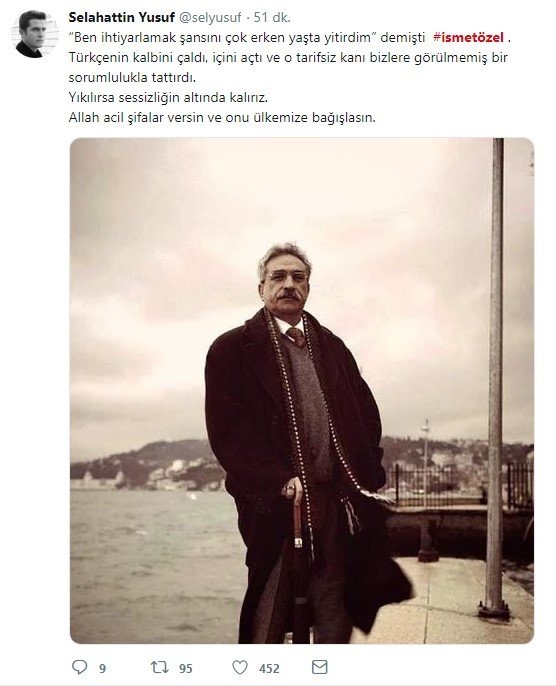The height and width of the screenshot is (686, 556).
Task: Click the line "Yıkılırsa sessizliğin altında kalırız."
Action: [168, 98]
